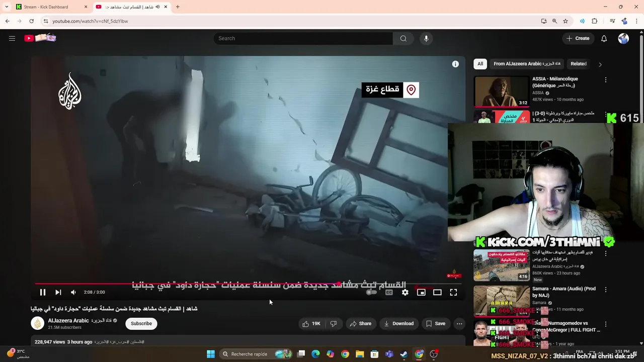This screenshot has width=644, height=362.
Task: Switch to miniplayer mode
Action: pos(421,292)
